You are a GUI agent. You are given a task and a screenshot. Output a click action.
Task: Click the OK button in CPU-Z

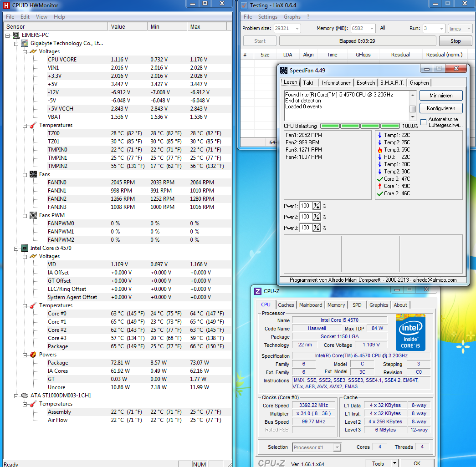pyautogui.click(x=417, y=463)
